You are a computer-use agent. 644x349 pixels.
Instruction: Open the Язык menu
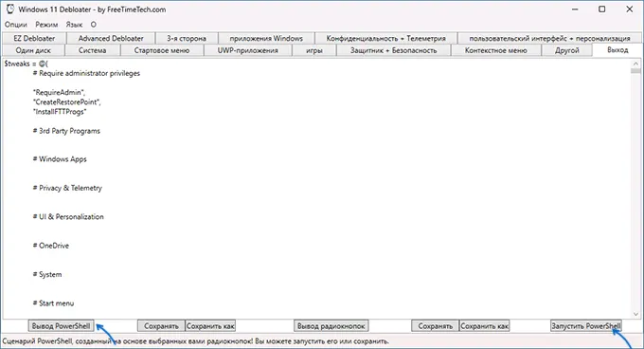pos(74,25)
